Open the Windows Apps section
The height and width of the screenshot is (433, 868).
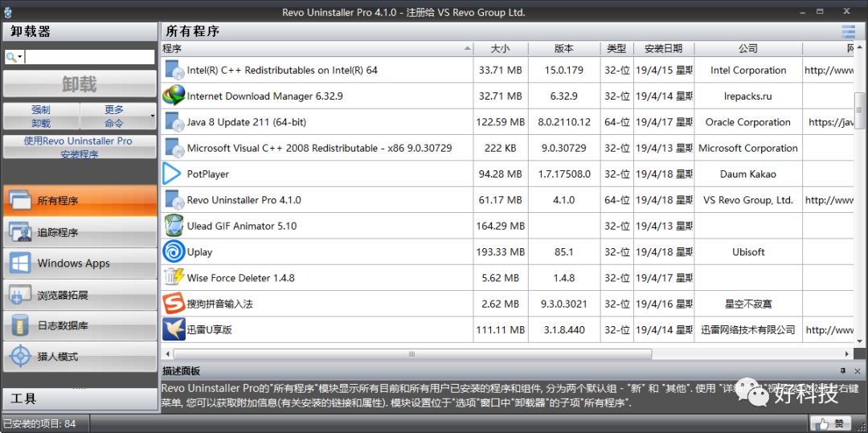point(79,263)
